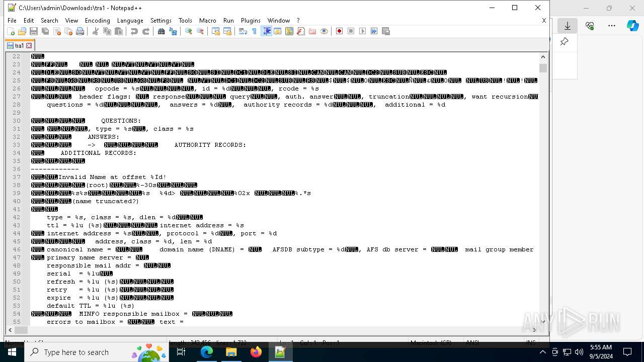
Task: Click the horizontal scrollbar right arrow
Action: pos(534,330)
